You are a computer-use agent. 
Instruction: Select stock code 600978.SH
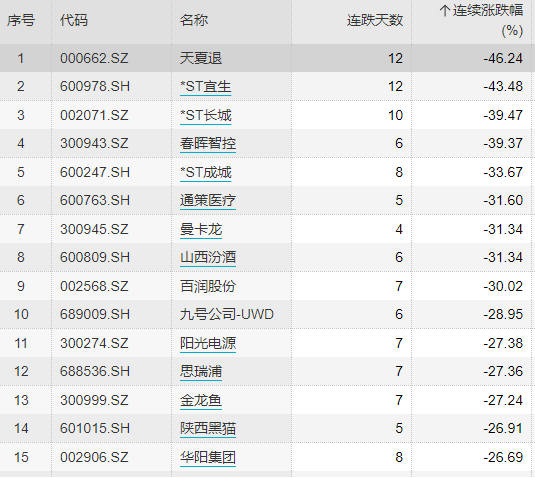point(95,87)
